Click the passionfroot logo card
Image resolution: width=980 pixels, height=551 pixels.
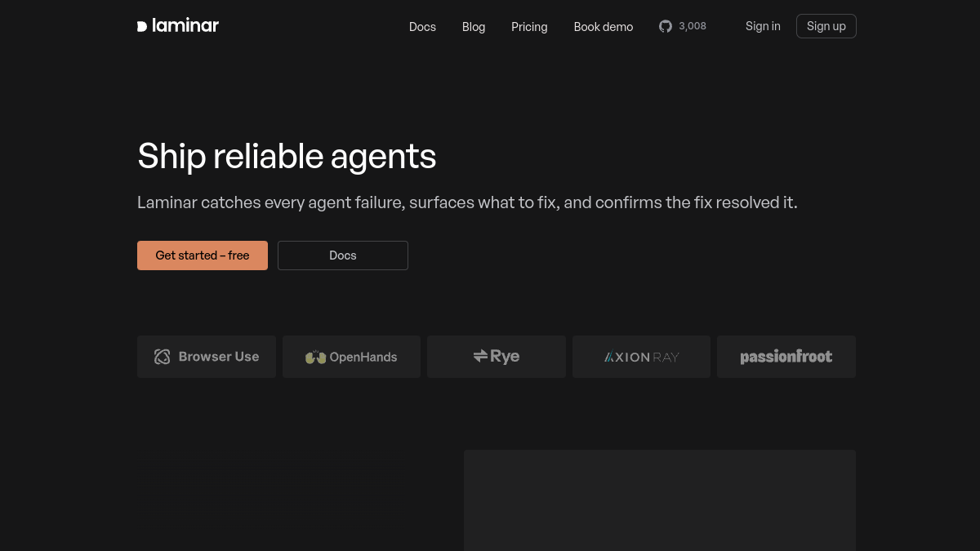[x=786, y=357]
